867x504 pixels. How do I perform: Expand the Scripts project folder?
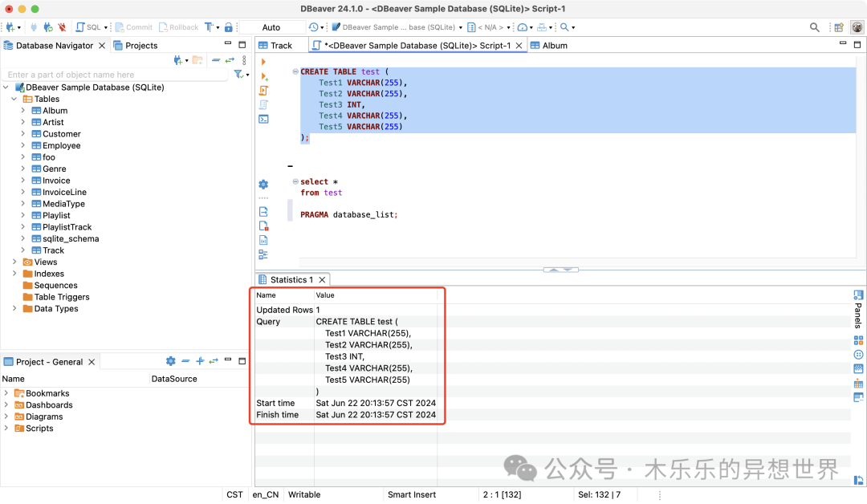[x=6, y=428]
